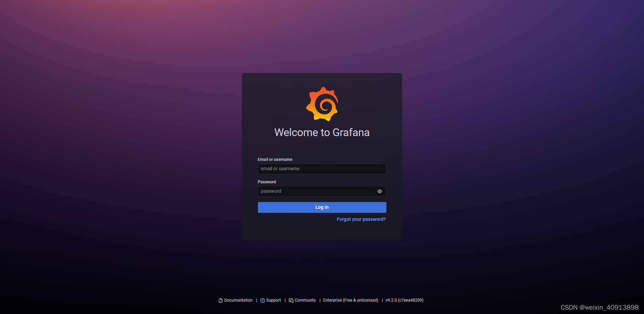Click the Grafana logo
Image resolution: width=644 pixels, height=314 pixels.
(x=322, y=104)
